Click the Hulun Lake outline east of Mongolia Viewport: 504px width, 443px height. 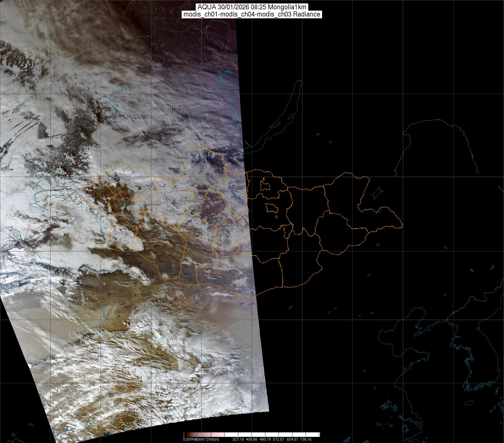pyautogui.click(x=377, y=193)
